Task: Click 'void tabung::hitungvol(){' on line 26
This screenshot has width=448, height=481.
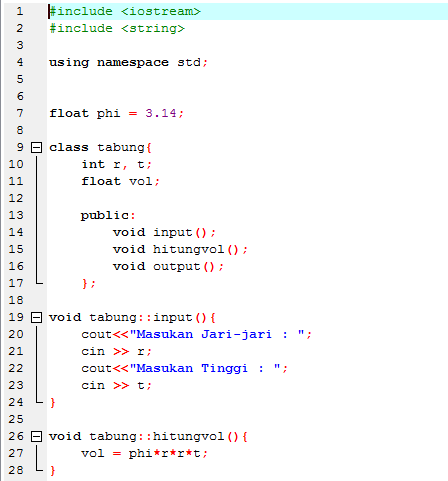Action: point(148,437)
